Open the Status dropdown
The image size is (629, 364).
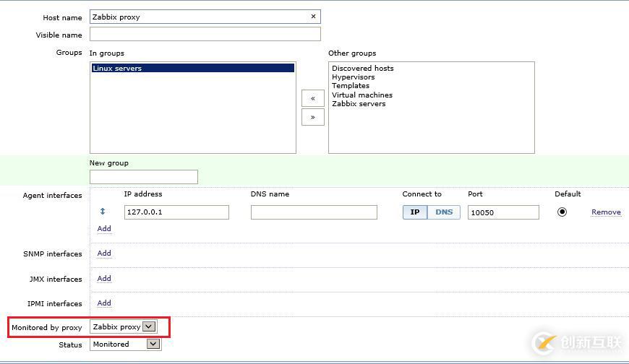[x=126, y=344]
